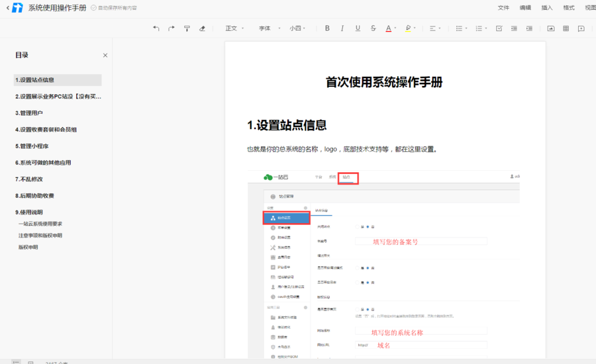
Task: Close the 目录 outline panel
Action: 105,56
